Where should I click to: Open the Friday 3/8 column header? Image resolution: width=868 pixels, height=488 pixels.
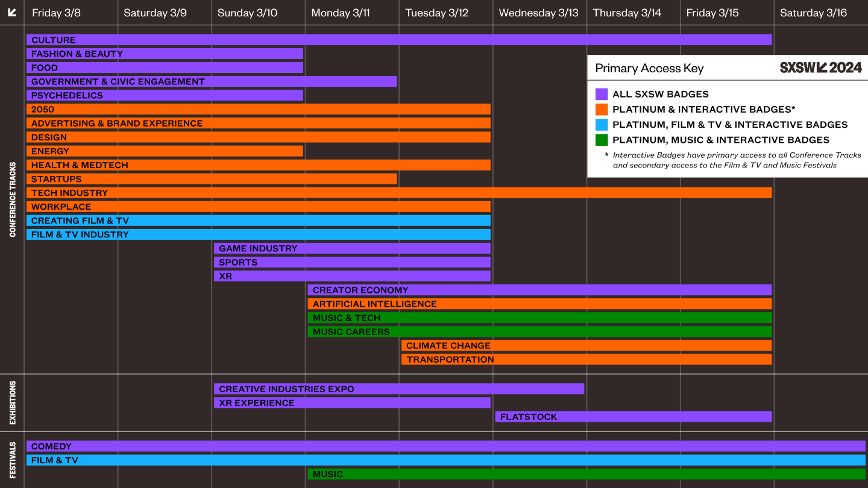point(55,13)
